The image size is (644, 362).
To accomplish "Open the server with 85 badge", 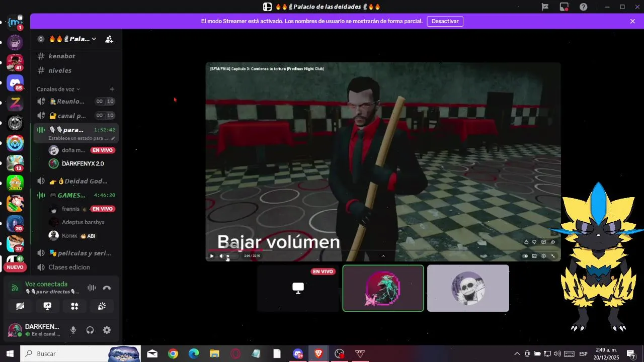I will [x=15, y=83].
